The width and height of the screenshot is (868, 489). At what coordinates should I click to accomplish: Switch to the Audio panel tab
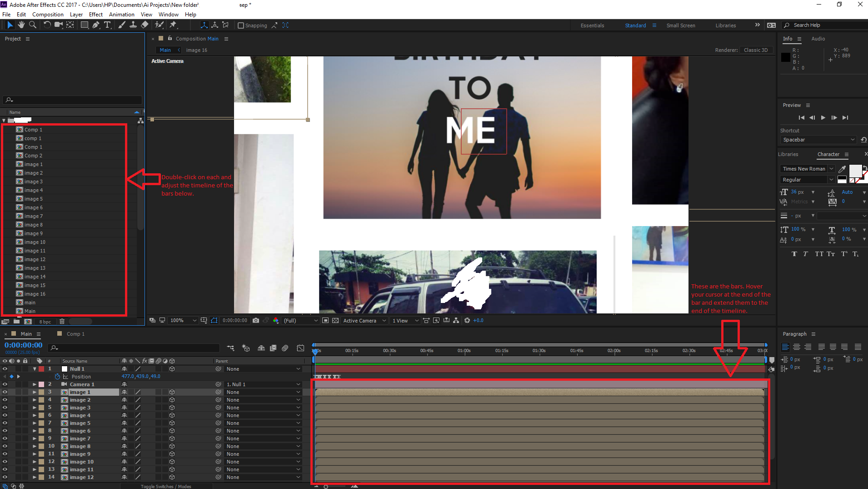[818, 39]
